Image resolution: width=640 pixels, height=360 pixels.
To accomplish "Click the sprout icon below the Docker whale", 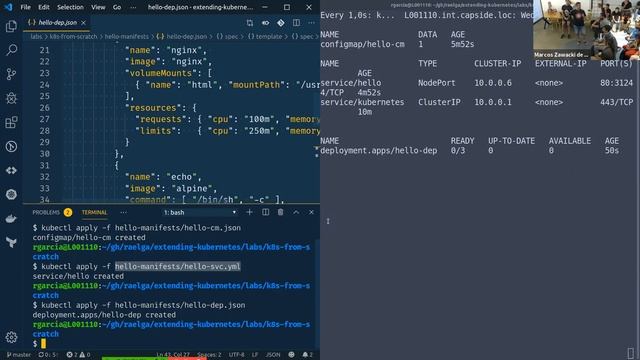I will [11, 242].
